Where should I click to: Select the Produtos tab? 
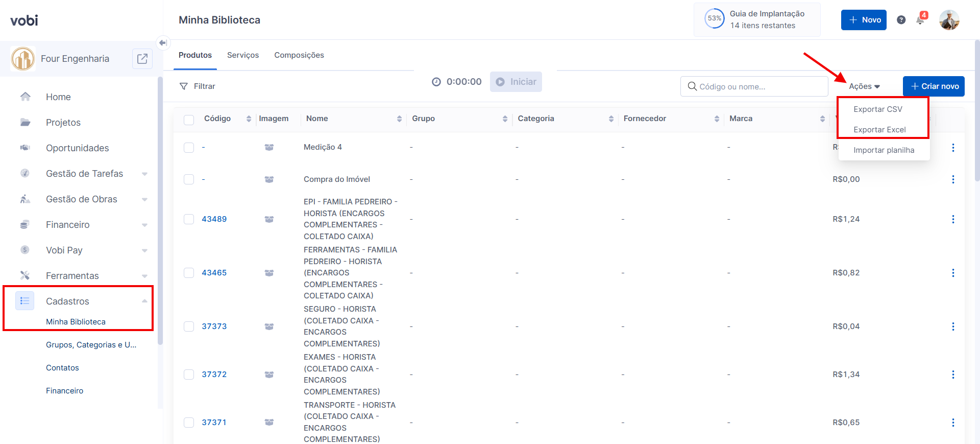coord(195,55)
